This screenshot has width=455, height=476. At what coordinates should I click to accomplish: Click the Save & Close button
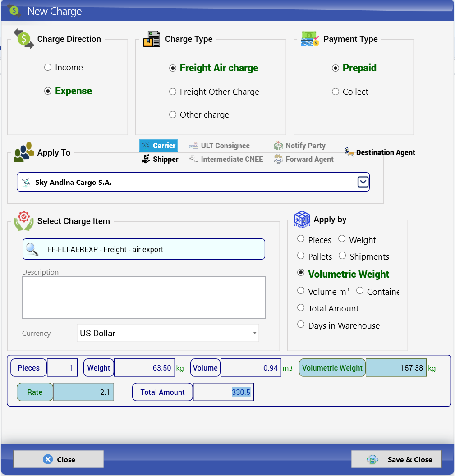(x=396, y=459)
